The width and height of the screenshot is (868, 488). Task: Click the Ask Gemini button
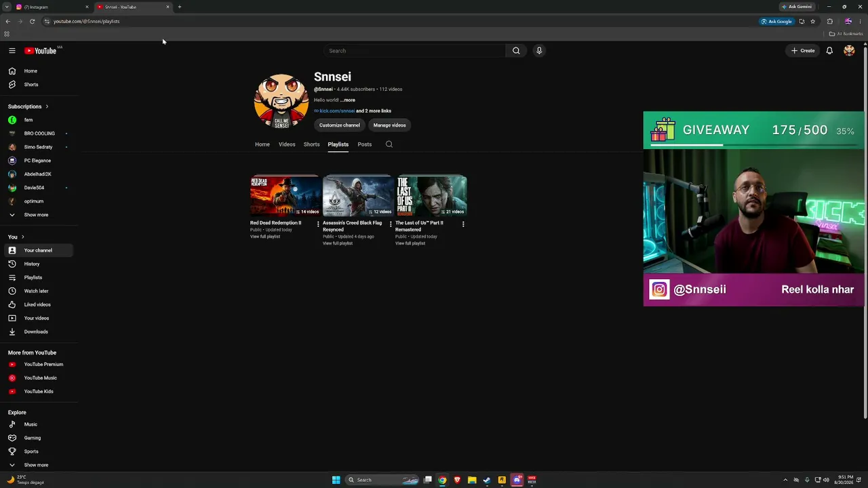(796, 7)
